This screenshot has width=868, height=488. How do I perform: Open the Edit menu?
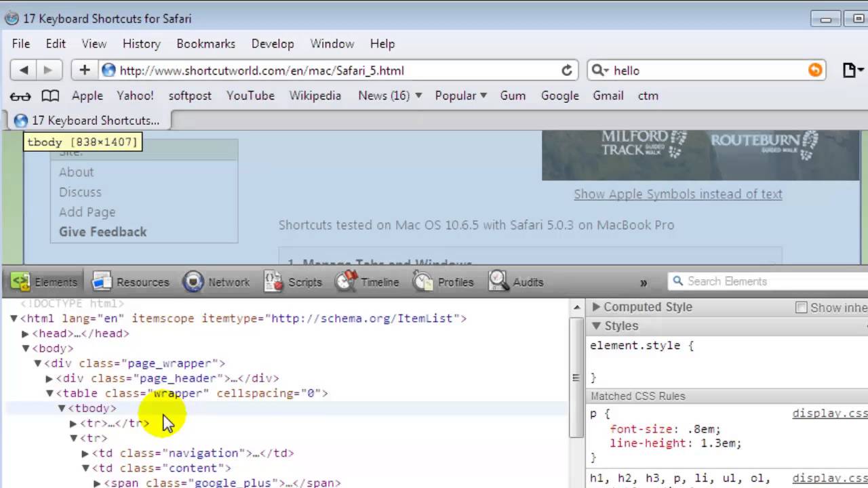(x=56, y=43)
